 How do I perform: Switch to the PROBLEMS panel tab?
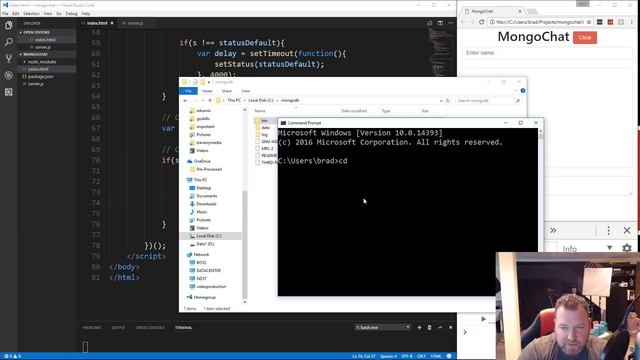92,328
